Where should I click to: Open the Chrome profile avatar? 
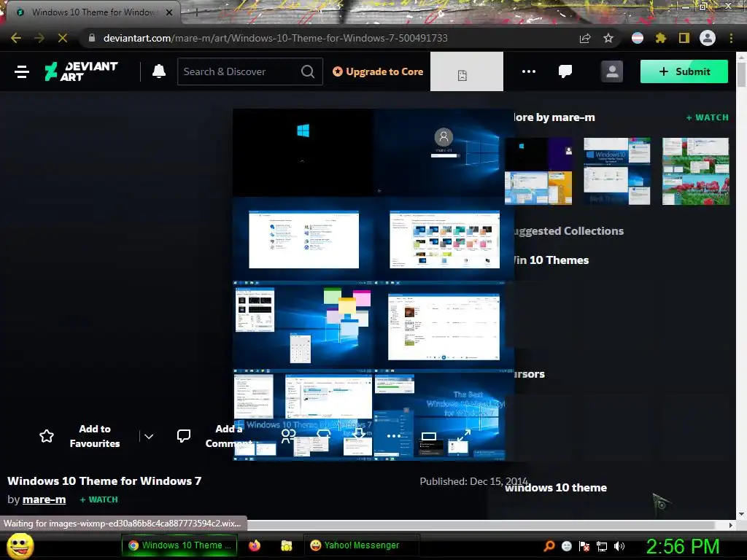click(708, 38)
